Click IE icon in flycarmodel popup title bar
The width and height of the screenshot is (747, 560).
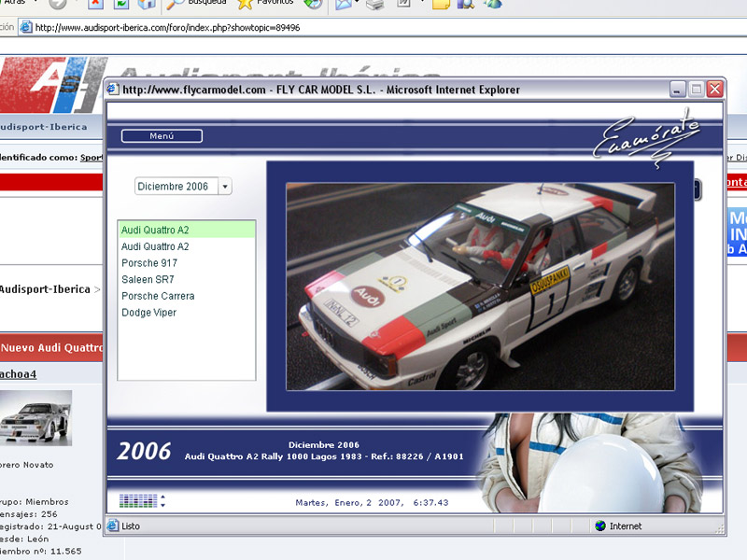click(x=113, y=89)
